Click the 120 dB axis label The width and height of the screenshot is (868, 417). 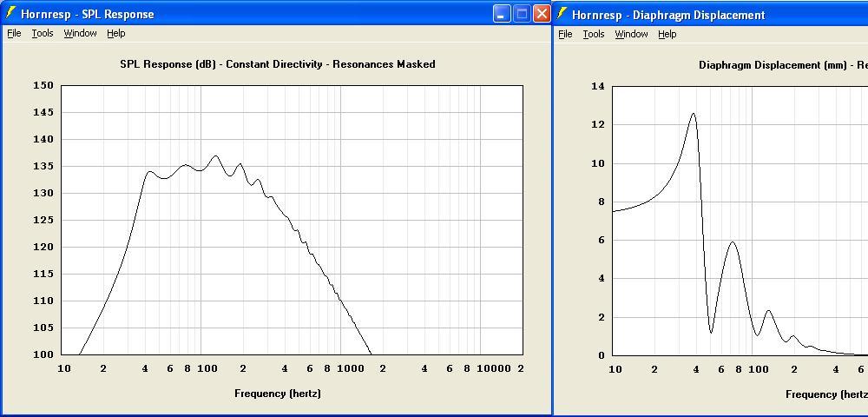[43, 247]
